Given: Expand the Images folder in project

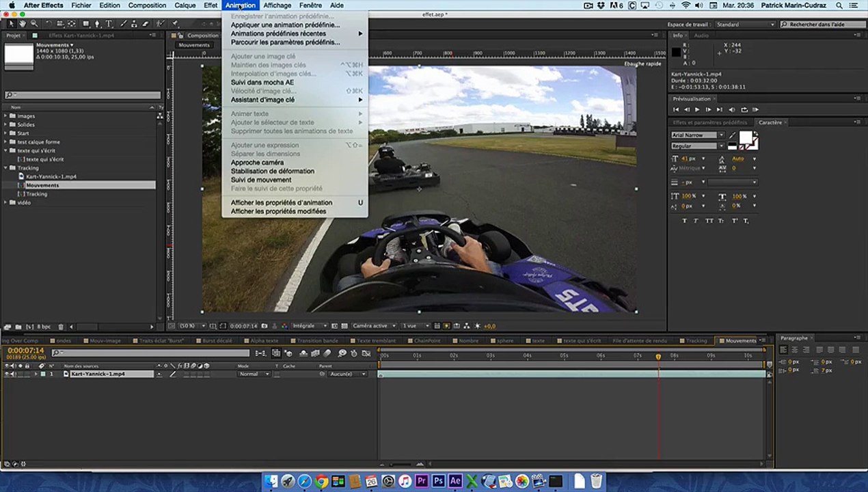Looking at the screenshot, I should (x=5, y=116).
